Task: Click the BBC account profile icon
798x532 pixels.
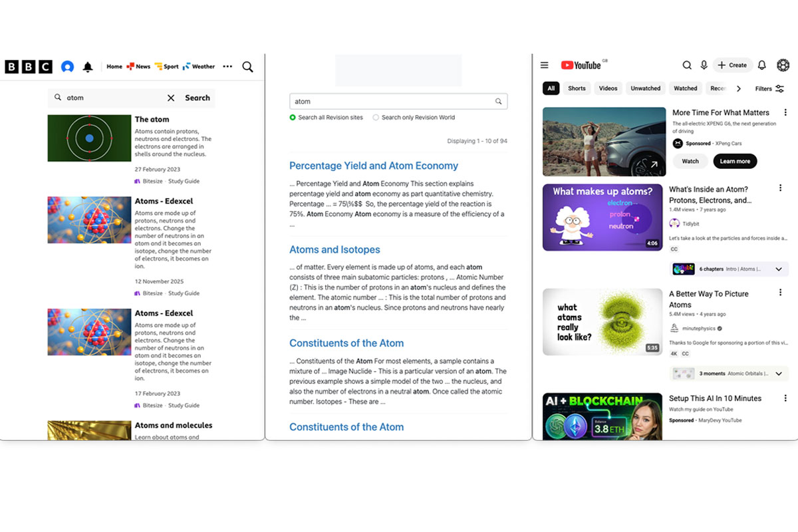Action: [67, 66]
